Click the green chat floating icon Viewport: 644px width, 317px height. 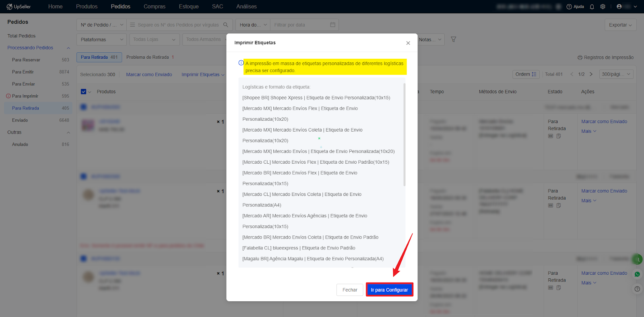point(638,259)
